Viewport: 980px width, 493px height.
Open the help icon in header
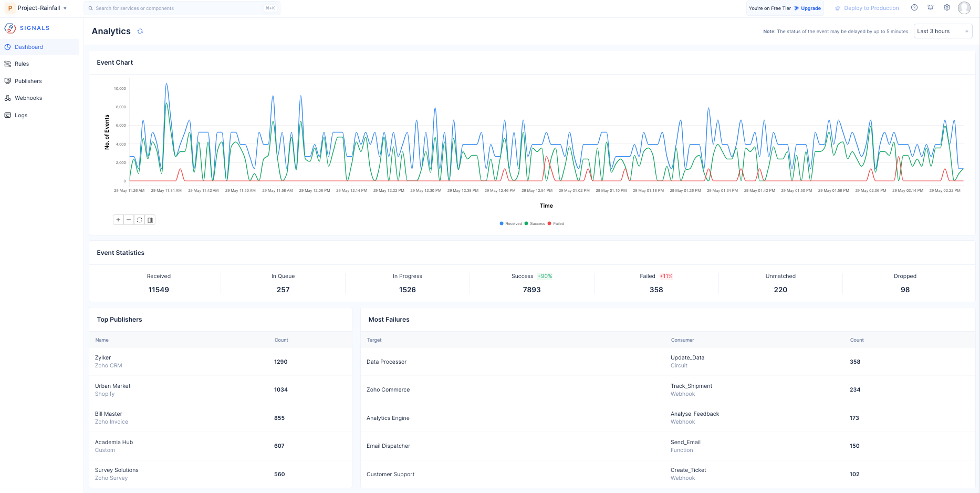914,8
